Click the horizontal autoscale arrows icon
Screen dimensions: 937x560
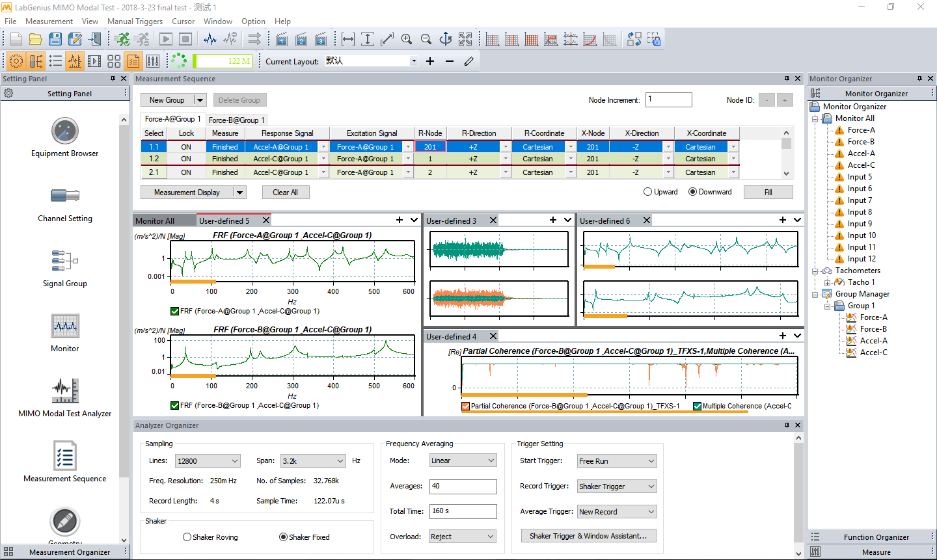pyautogui.click(x=348, y=39)
